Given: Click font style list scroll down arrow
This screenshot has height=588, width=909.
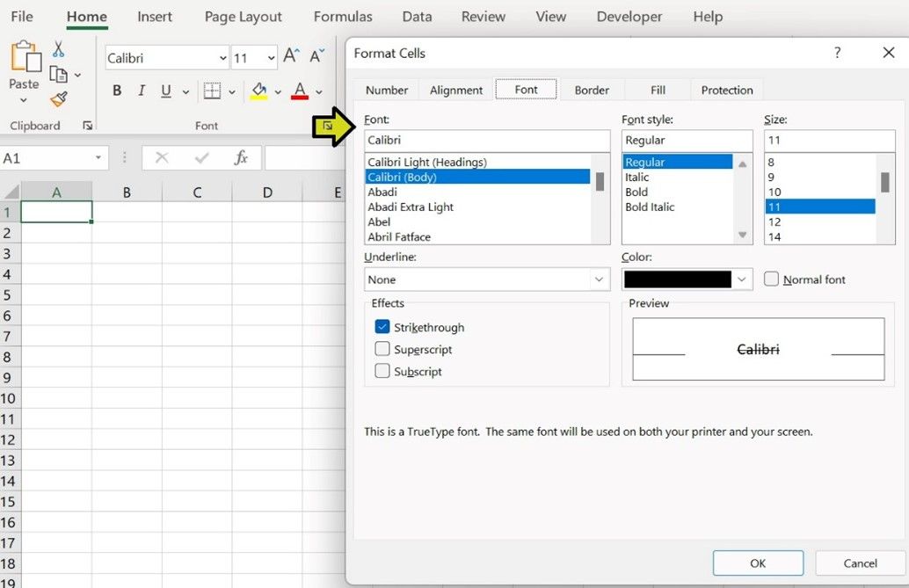Looking at the screenshot, I should click(742, 235).
